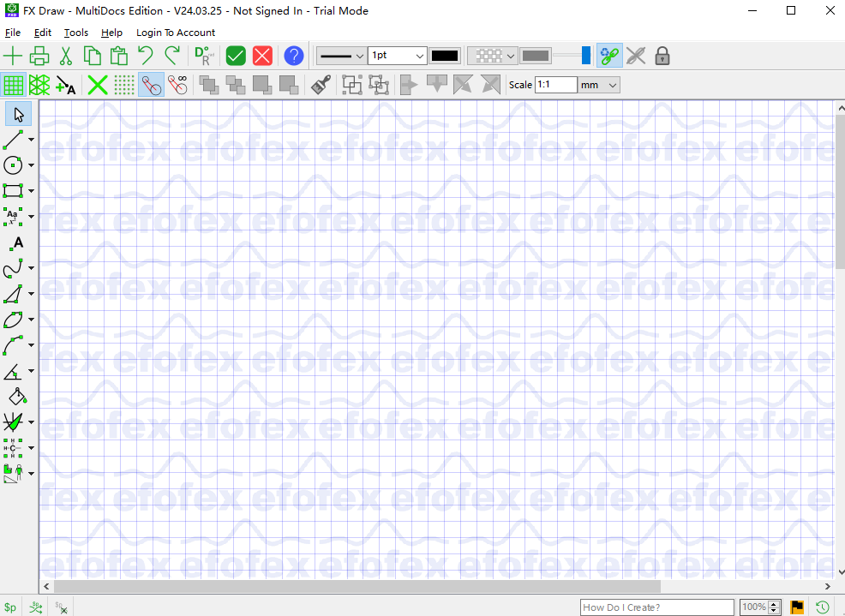The image size is (845, 616).
Task: Toggle the infinity point-link icon
Action: point(178,85)
